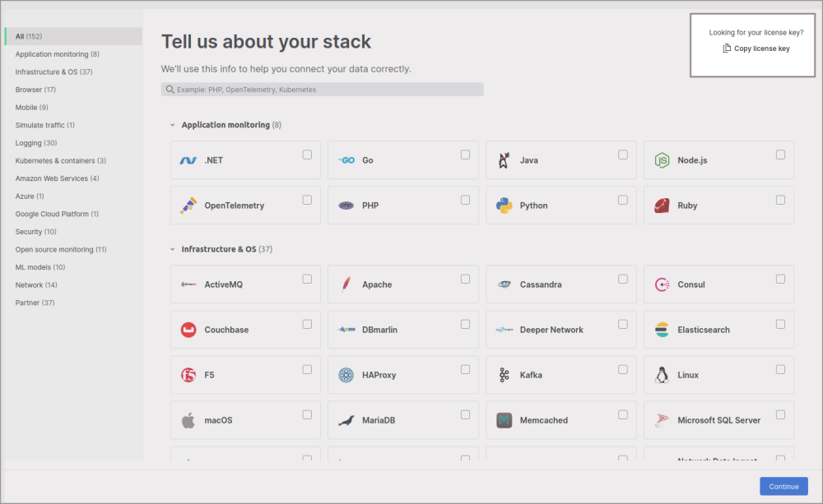Select the Java icon
The height and width of the screenshot is (504, 823).
coord(504,160)
